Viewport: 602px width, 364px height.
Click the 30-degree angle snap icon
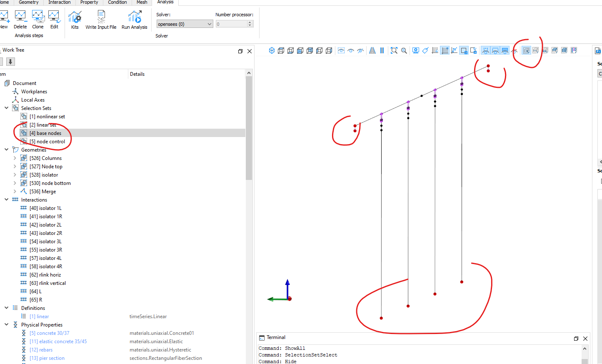455,50
